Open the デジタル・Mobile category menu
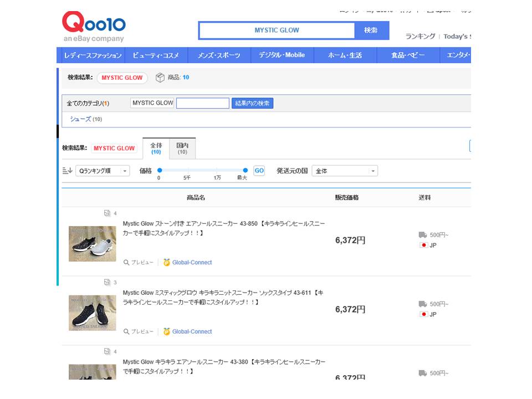The height and width of the screenshot is (399, 532). pyautogui.click(x=282, y=55)
